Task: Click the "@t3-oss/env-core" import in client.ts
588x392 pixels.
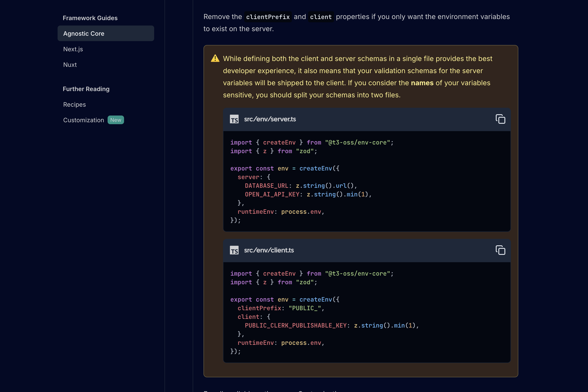Action: click(357, 273)
